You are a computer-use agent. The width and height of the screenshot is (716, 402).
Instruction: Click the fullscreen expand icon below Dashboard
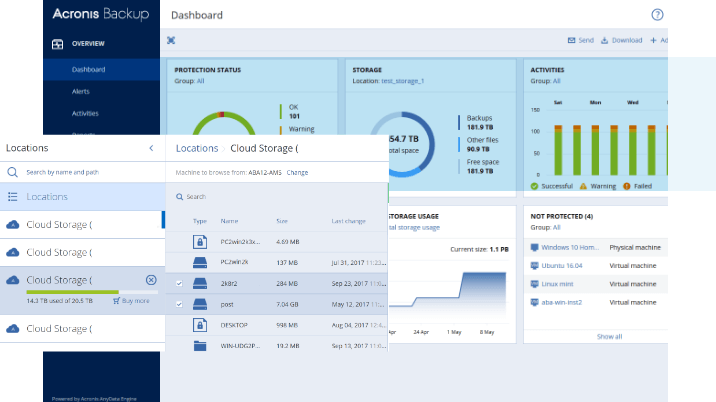coord(171,40)
